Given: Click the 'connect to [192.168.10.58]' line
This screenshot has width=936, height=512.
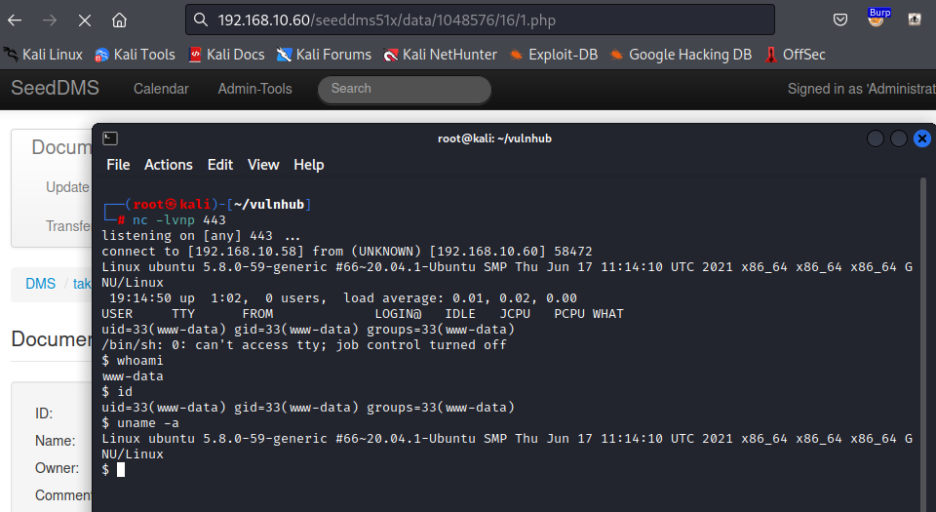Looking at the screenshot, I should (347, 251).
